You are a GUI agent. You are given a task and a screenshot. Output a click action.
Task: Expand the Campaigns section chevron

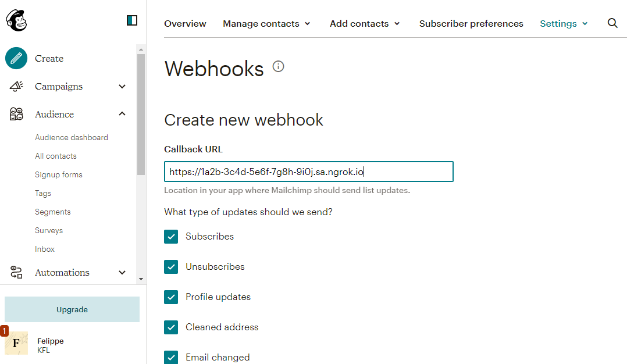click(x=122, y=86)
